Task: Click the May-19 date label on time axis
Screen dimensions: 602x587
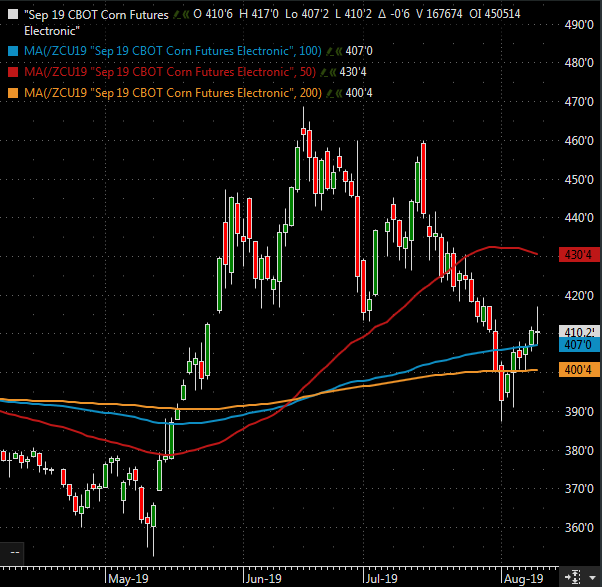Action: point(128,579)
